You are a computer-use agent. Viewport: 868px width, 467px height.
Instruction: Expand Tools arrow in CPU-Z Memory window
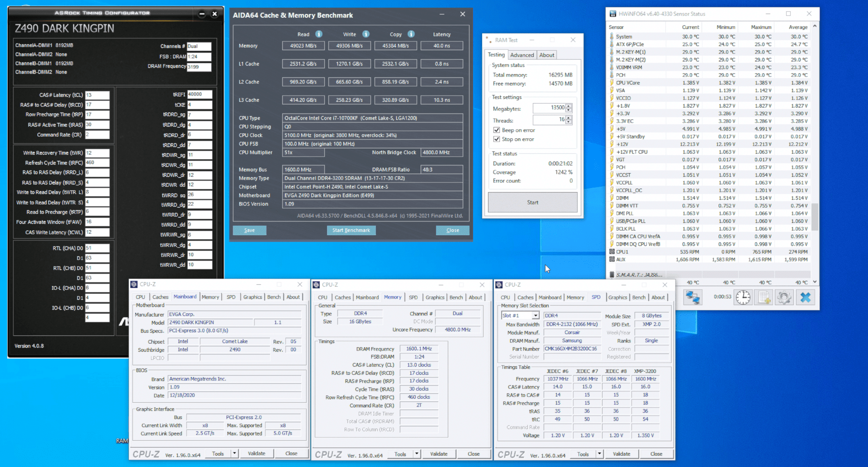click(x=417, y=454)
